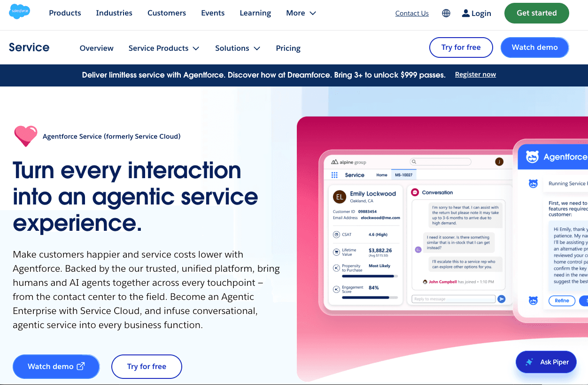The height and width of the screenshot is (385, 588).
Task: Click the Login person icon
Action: tap(465, 13)
